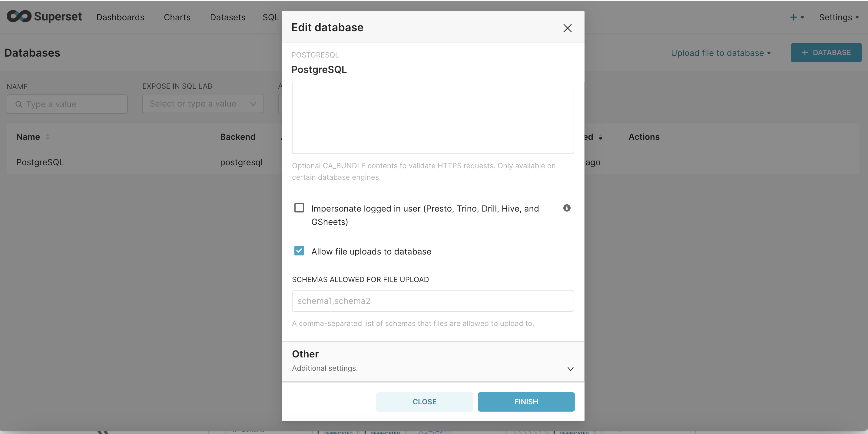Click the + DATABASE button
The width and height of the screenshot is (868, 434).
coord(826,53)
